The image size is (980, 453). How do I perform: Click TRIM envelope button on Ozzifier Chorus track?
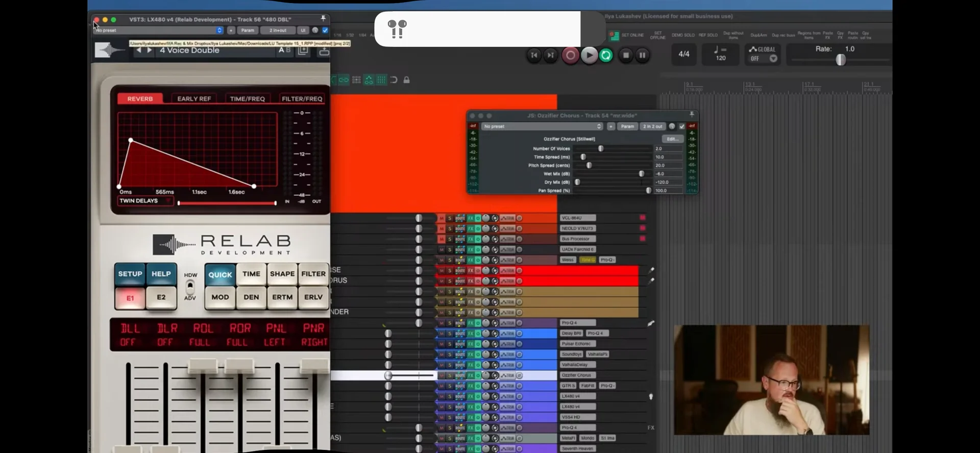pyautogui.click(x=507, y=375)
